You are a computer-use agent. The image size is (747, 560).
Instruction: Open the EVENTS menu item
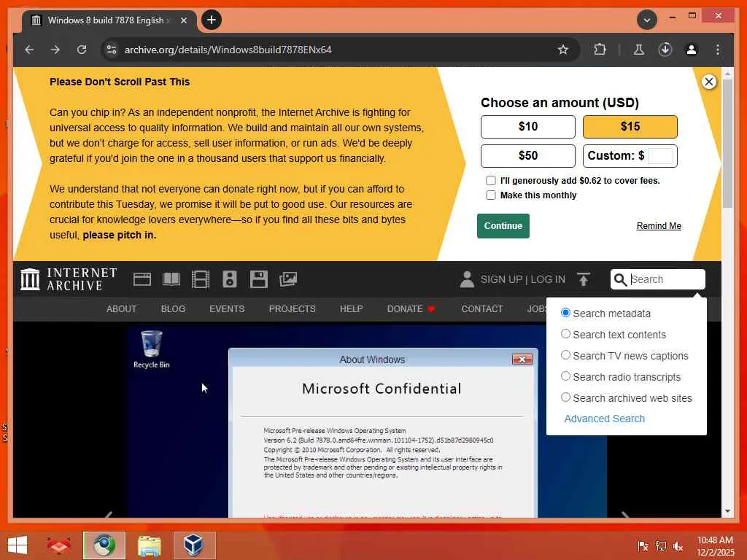point(227,309)
